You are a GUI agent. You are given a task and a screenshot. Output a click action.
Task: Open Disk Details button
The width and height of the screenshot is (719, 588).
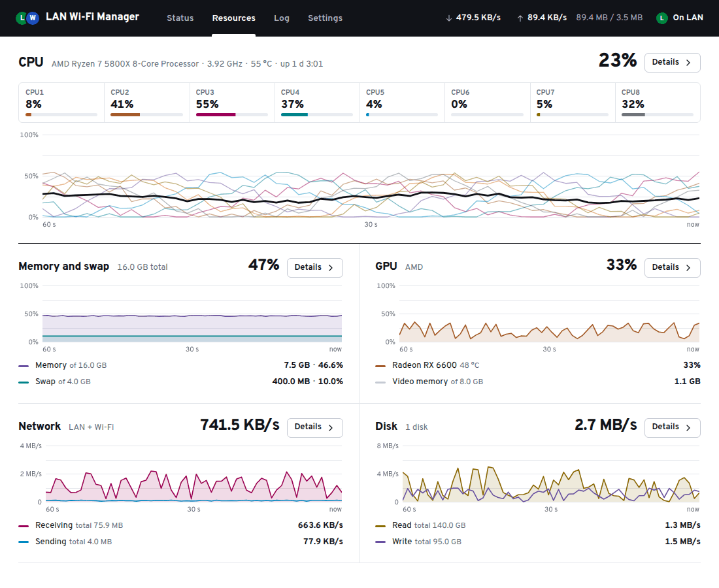672,427
